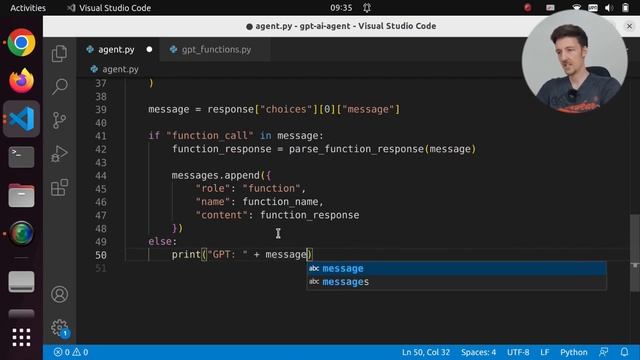Open errors and warnings count in status bar
The height and width of the screenshot is (360, 640).
coord(71,352)
